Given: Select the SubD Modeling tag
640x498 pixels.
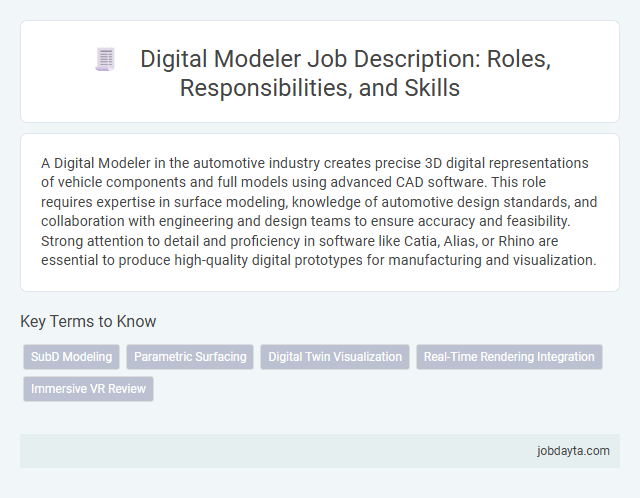Looking at the screenshot, I should coord(71,357).
